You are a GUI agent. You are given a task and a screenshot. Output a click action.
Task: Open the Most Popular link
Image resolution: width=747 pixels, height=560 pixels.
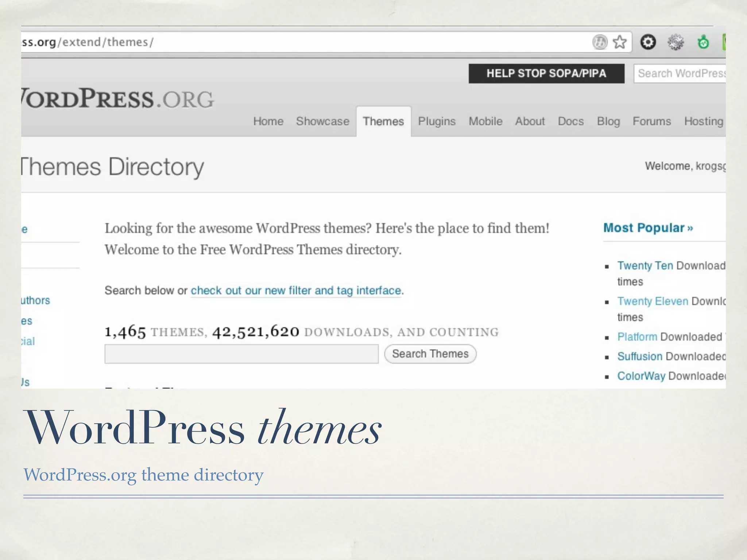pos(648,228)
